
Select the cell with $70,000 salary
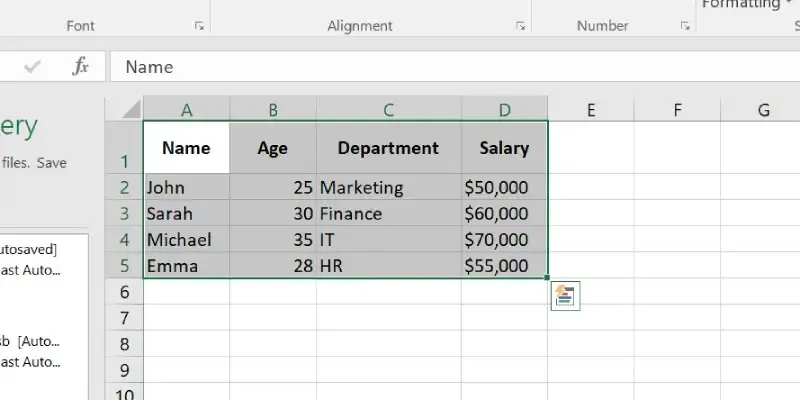(x=504, y=239)
